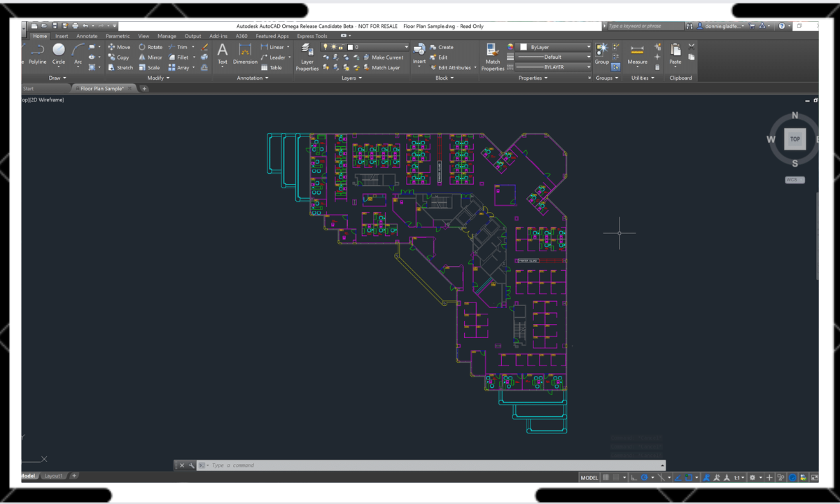The height and width of the screenshot is (504, 840).
Task: Open the Express Tools tab
Action: 311,36
